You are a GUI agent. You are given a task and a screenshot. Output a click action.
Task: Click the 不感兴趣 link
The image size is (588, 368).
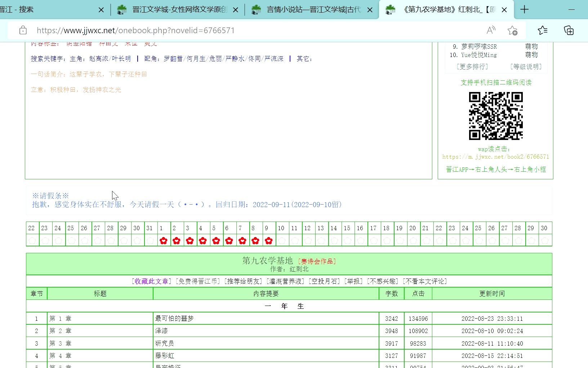click(383, 281)
